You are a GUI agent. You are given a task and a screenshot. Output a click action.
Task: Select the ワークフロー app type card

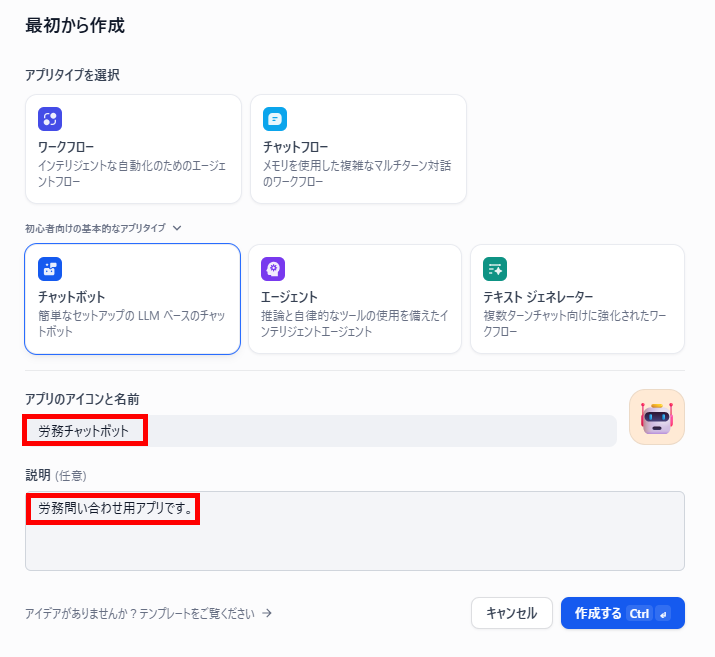click(133, 149)
